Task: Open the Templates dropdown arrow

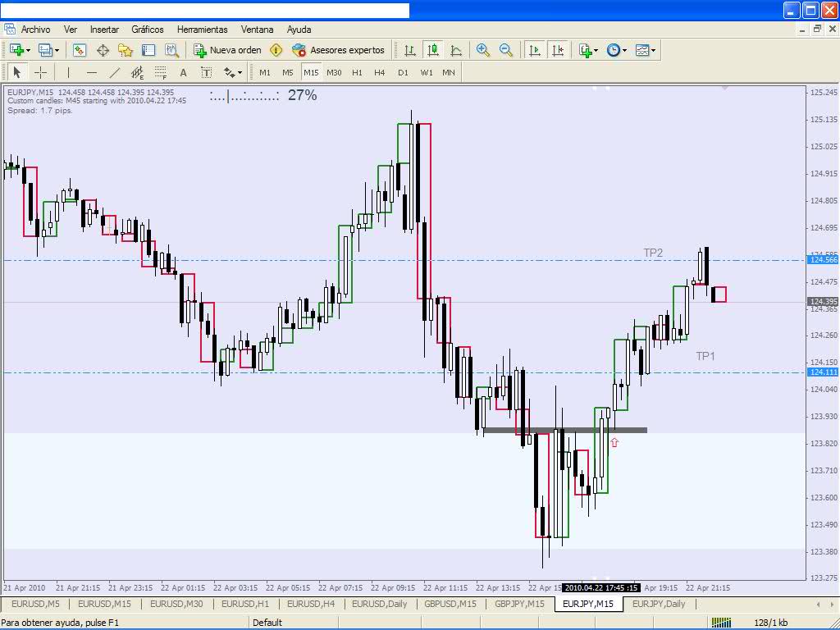Action: 653,50
